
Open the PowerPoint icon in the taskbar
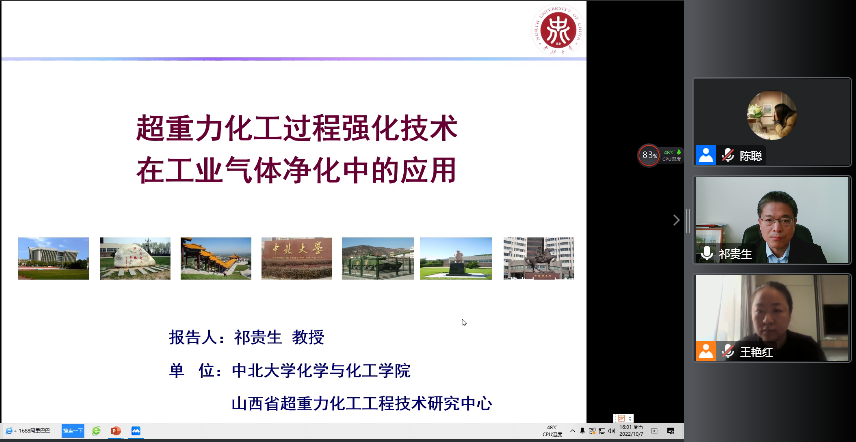point(115,431)
